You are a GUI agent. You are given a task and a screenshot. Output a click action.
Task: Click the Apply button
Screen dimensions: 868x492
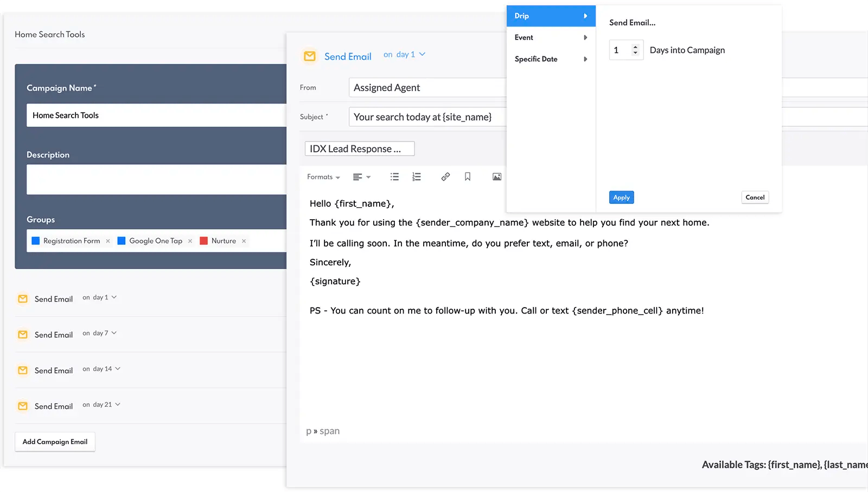[622, 197]
